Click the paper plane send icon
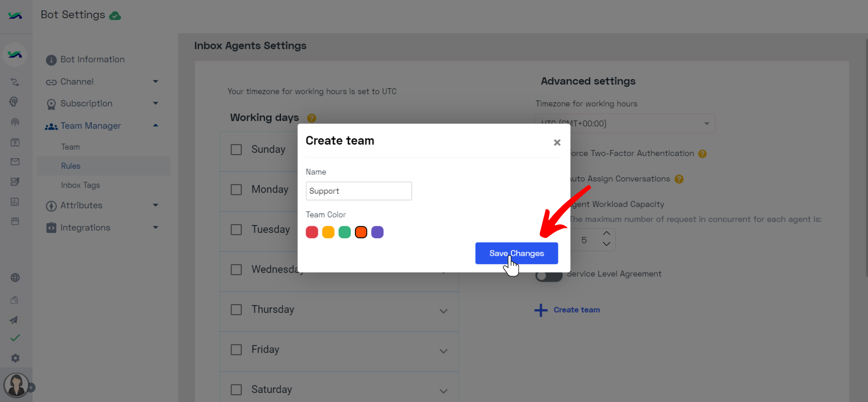The width and height of the screenshot is (868, 402). tap(14, 320)
